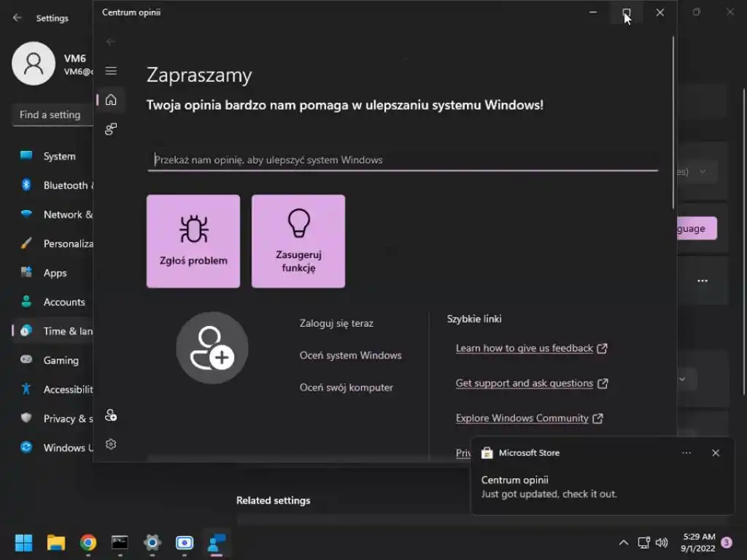Click the feedback search input field
This screenshot has height=560, width=747.
click(403, 160)
